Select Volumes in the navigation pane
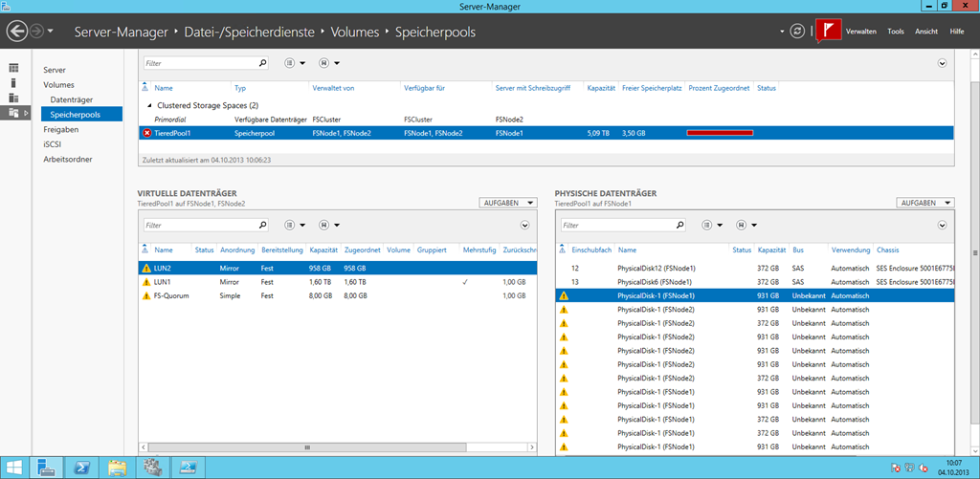980x479 pixels. [x=58, y=85]
